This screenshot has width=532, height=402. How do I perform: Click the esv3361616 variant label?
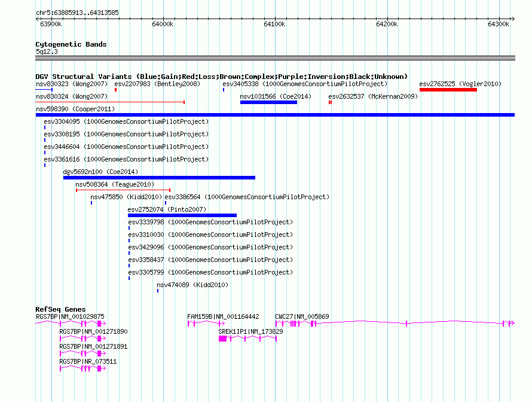click(x=126, y=159)
